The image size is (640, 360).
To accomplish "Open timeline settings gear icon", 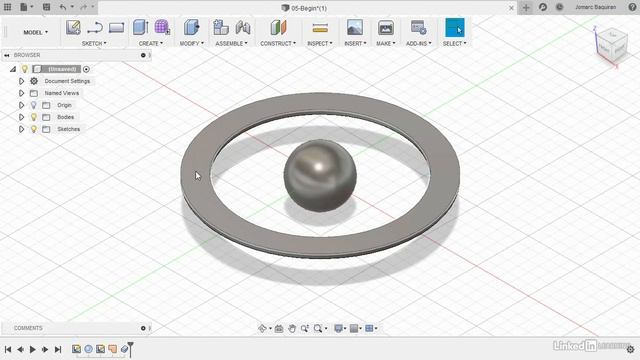I will tap(631, 349).
